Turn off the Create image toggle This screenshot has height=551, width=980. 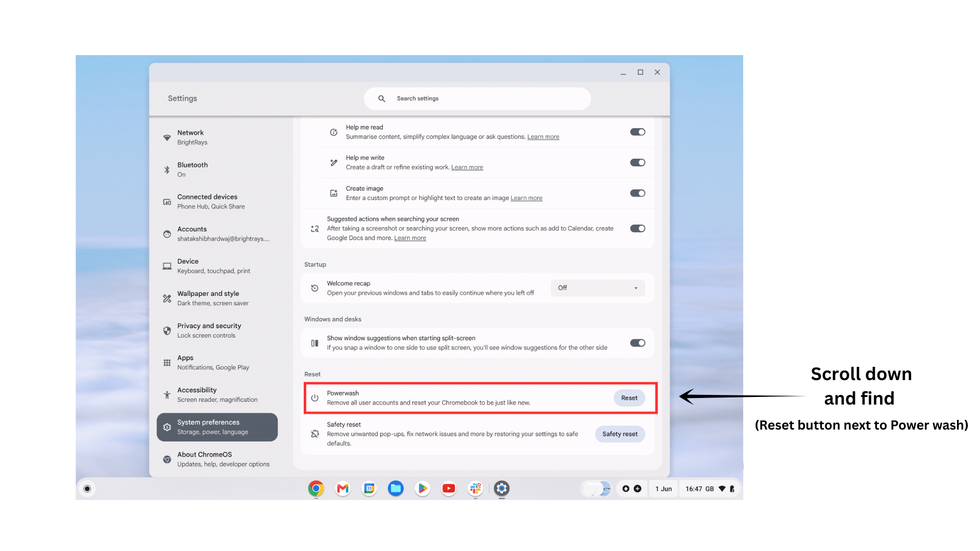(x=638, y=193)
